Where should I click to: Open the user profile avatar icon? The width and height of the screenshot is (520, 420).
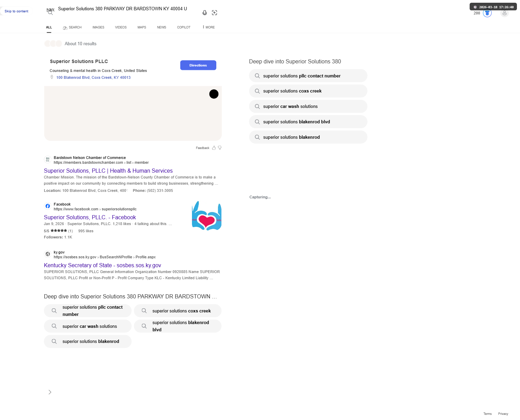pyautogui.click(x=504, y=13)
